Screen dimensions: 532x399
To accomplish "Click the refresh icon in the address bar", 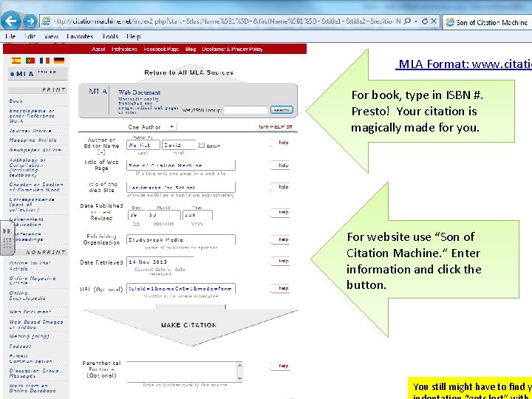I will click(425, 21).
